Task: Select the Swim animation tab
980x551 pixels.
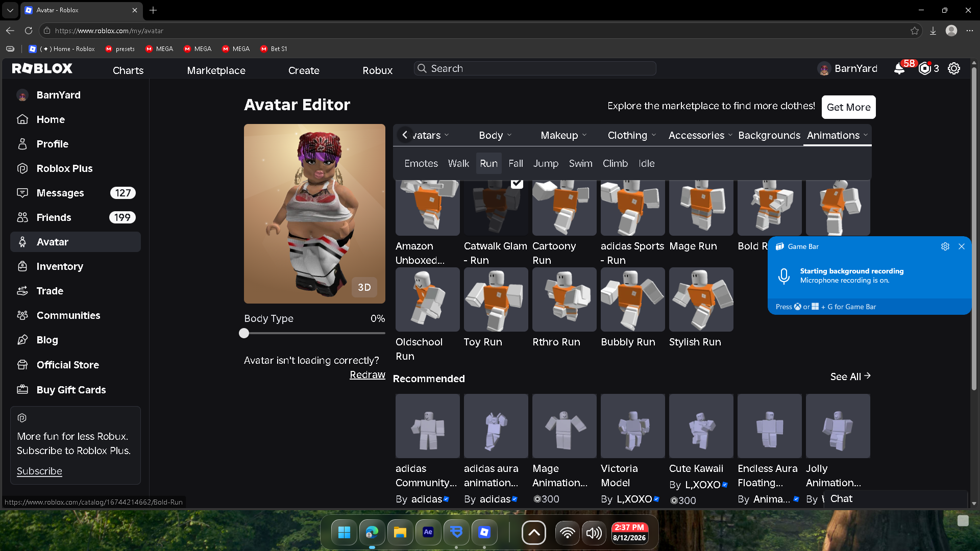Action: click(581, 163)
